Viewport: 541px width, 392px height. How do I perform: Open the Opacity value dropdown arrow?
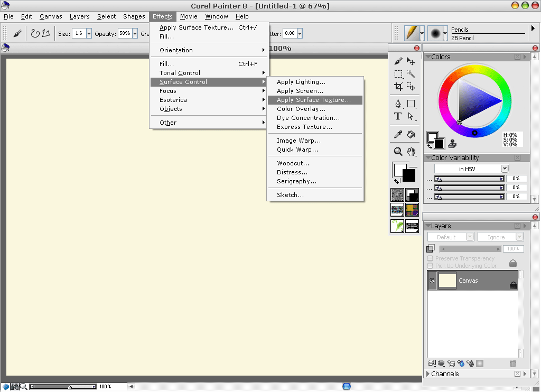(135, 33)
